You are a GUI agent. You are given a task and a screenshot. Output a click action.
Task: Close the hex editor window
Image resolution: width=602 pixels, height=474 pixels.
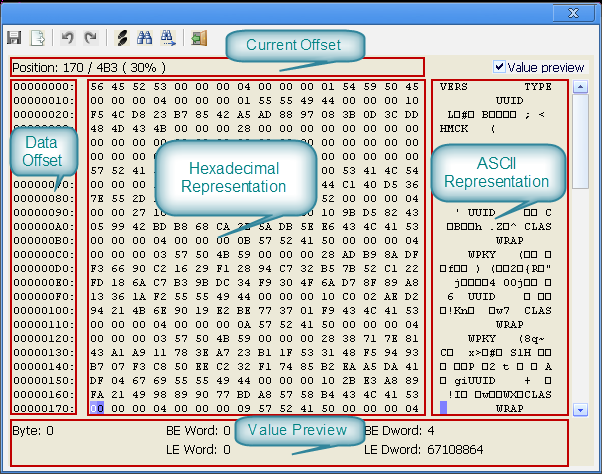573,13
